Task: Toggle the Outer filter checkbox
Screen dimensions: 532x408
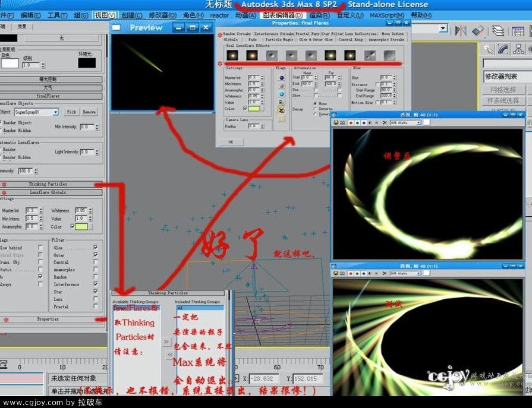Action: [96, 255]
